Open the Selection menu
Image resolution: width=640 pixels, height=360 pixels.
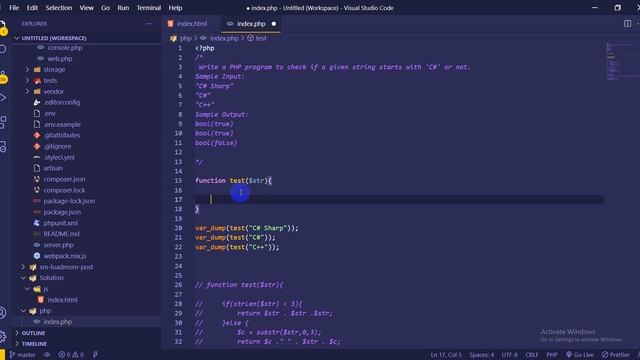59,8
